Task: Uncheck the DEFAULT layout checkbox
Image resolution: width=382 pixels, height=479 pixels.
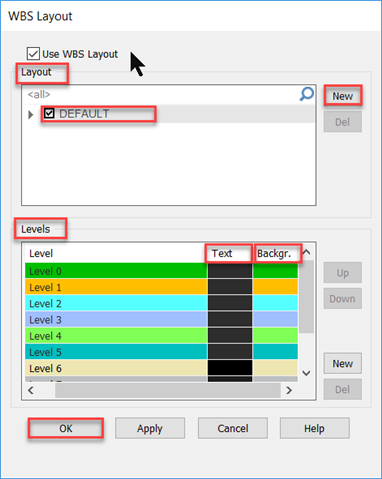Action: [49, 114]
